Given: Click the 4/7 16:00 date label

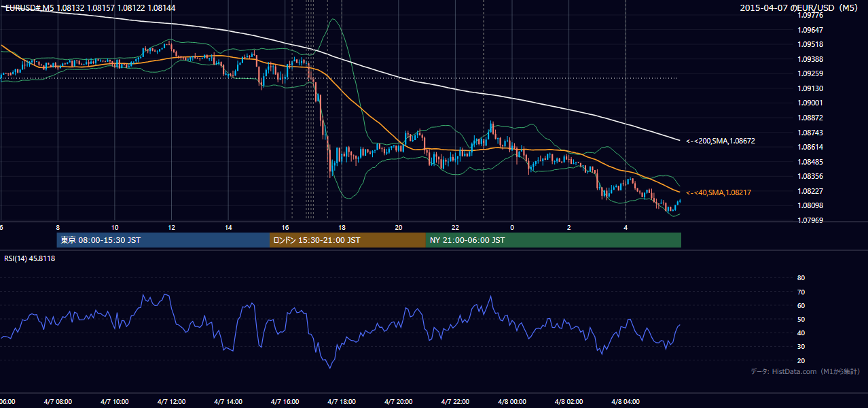Looking at the screenshot, I should [x=285, y=402].
